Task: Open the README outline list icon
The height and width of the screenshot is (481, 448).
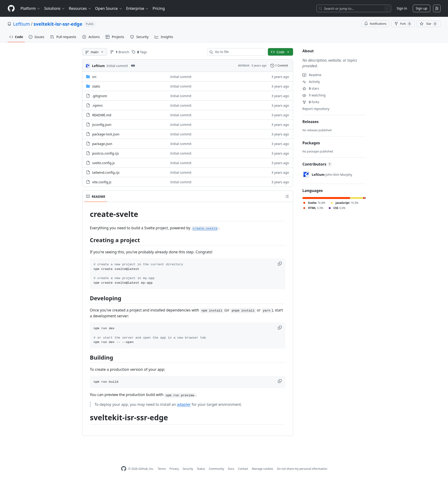Action: (287, 196)
